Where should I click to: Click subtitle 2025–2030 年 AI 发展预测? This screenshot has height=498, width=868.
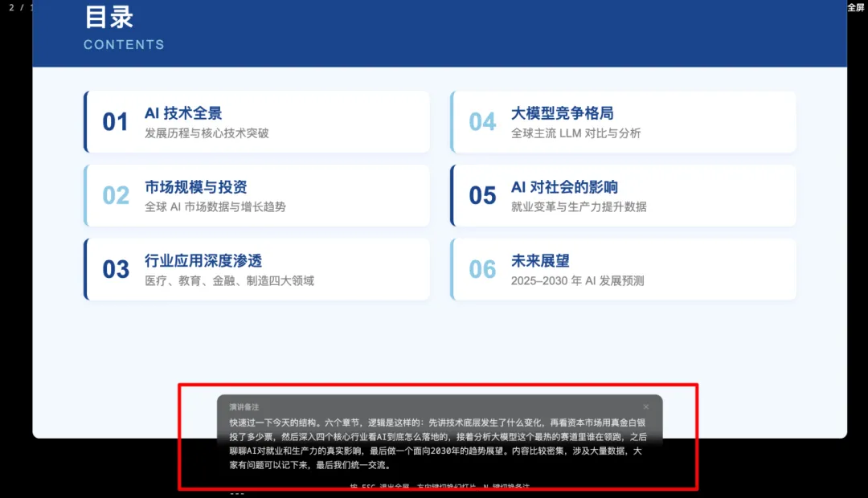[x=577, y=280]
